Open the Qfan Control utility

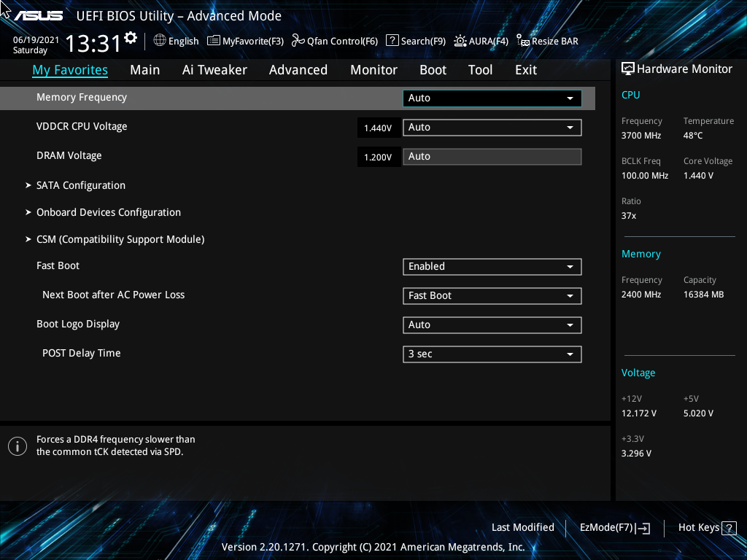coord(334,41)
